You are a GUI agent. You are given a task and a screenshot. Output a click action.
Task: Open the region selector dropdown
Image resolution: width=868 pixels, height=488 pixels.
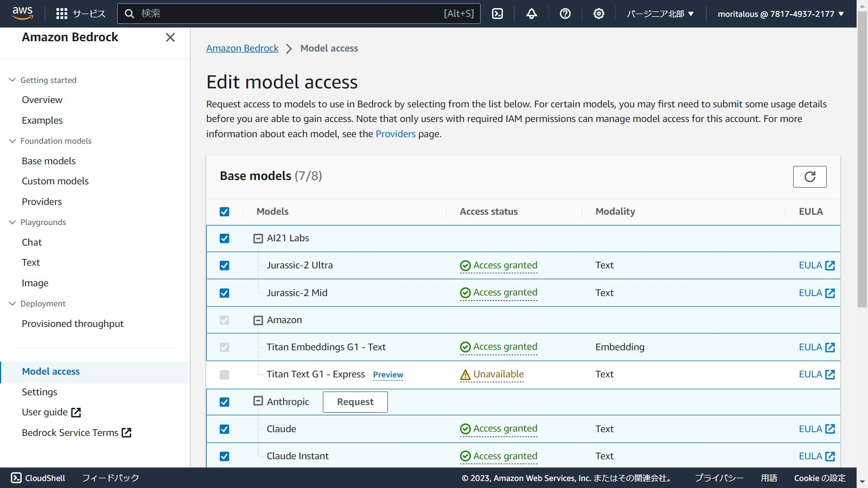[x=660, y=14]
